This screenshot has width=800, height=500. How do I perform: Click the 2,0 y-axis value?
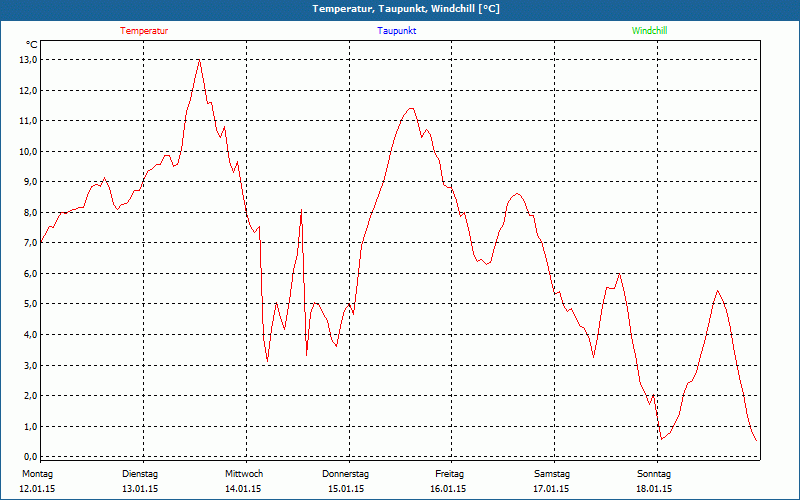tap(31, 396)
